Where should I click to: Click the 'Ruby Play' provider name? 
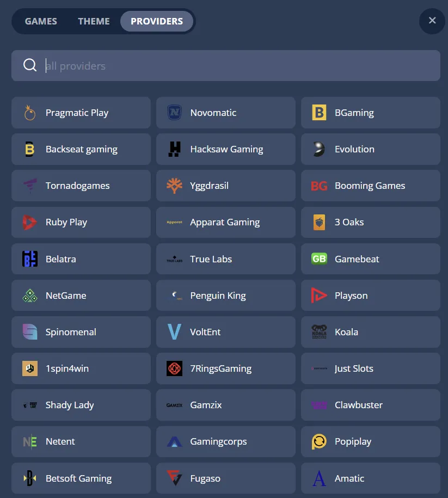click(x=66, y=222)
